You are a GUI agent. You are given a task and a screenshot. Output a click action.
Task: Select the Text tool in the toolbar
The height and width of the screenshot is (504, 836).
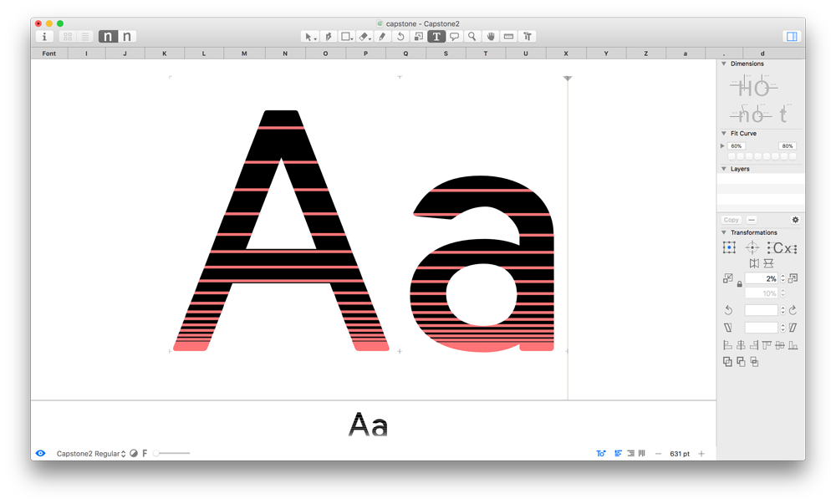pyautogui.click(x=436, y=36)
